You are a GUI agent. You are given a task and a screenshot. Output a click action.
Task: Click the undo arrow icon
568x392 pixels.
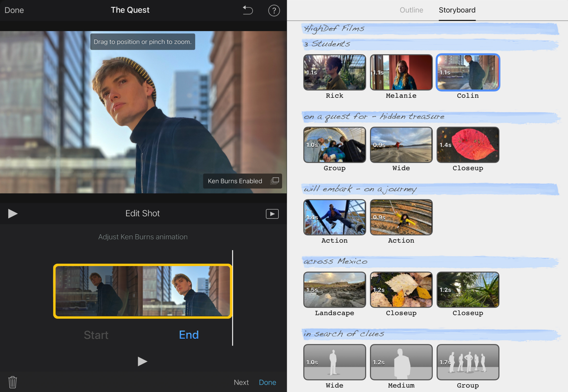pyautogui.click(x=248, y=10)
